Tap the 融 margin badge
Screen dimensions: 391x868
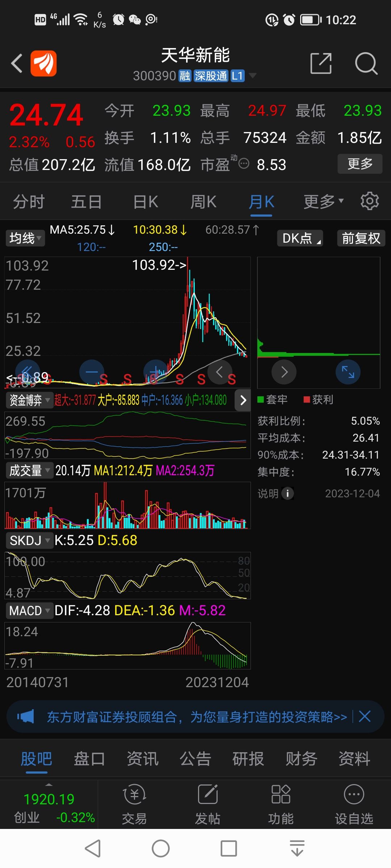[185, 76]
